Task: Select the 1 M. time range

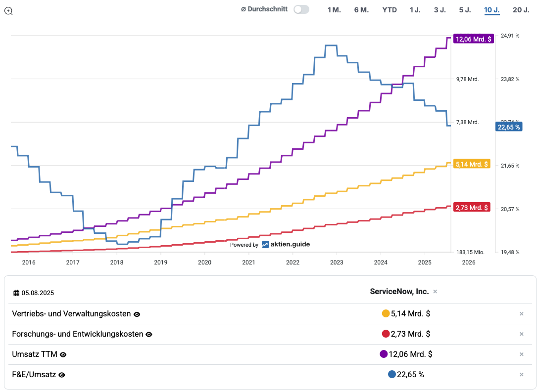Action: tap(334, 10)
